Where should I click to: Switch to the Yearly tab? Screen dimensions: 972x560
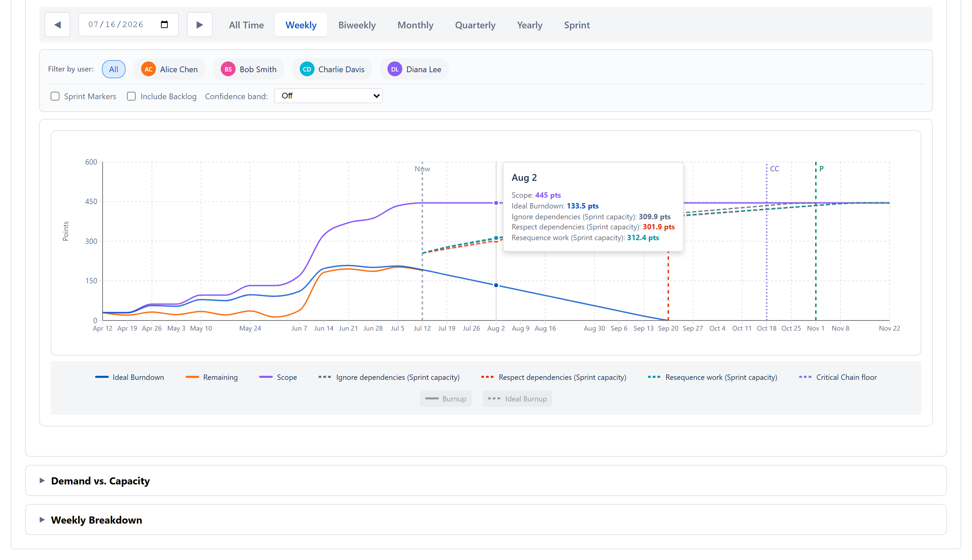[530, 25]
